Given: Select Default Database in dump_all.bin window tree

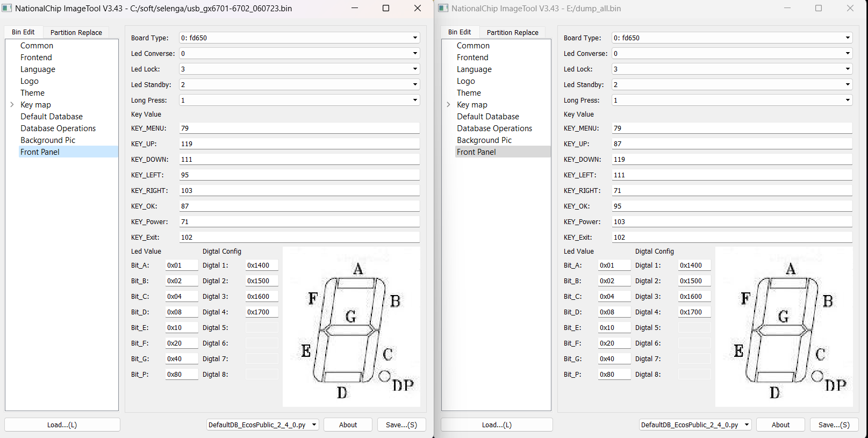Looking at the screenshot, I should pos(488,117).
